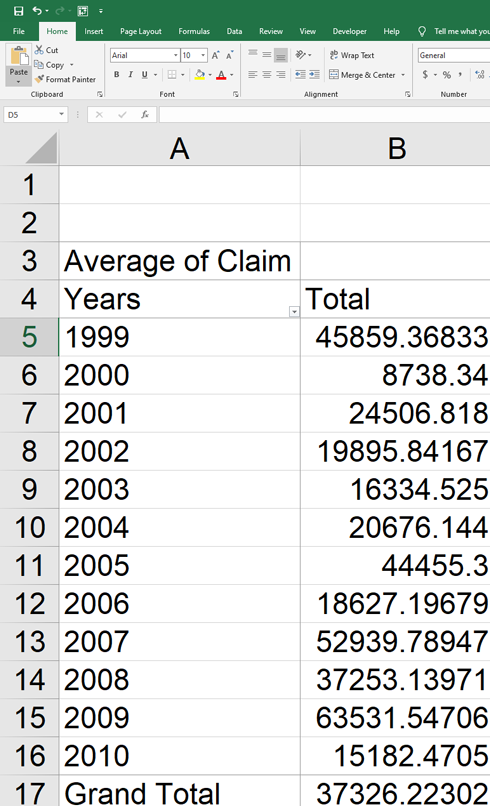This screenshot has height=806, width=490.
Task: Click Increase Font Size icon
Action: (216, 55)
